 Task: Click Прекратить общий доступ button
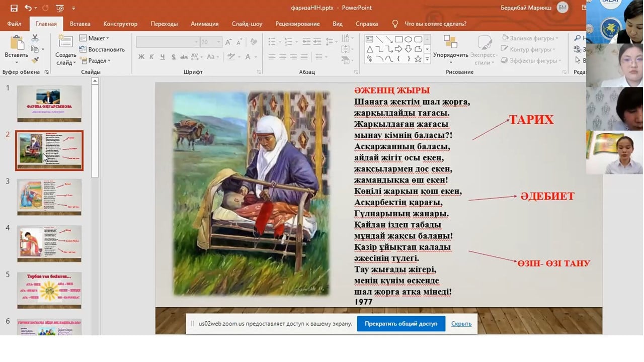coord(401,323)
